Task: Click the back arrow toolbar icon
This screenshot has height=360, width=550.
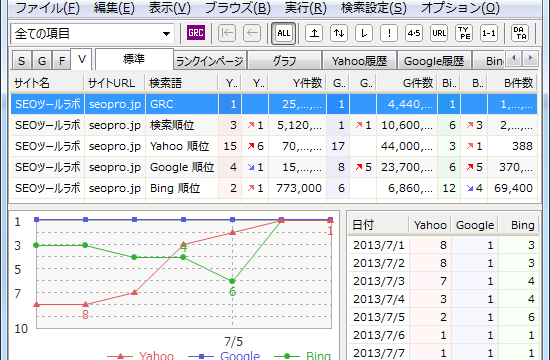Action: 252,33
